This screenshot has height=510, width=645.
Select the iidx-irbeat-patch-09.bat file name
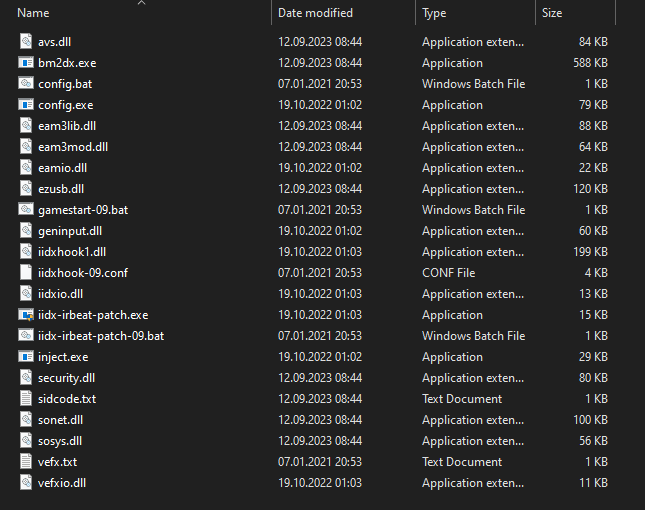[101, 336]
